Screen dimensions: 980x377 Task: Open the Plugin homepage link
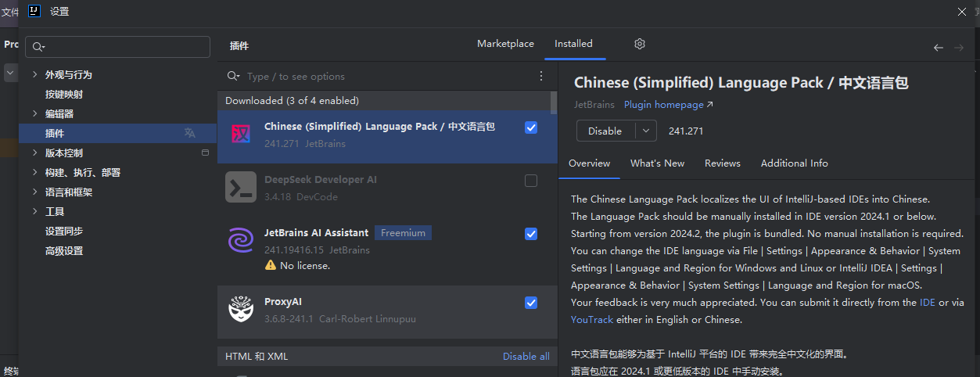pos(669,105)
